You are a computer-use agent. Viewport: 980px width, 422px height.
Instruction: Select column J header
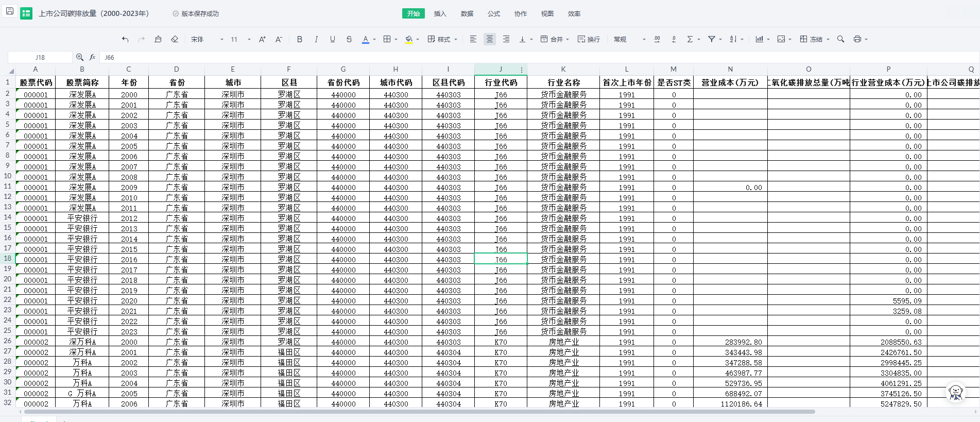(x=501, y=69)
